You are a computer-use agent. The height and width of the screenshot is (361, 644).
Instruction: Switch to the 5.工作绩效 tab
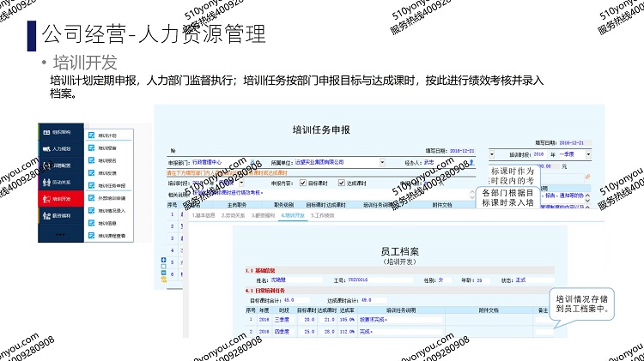325,215
